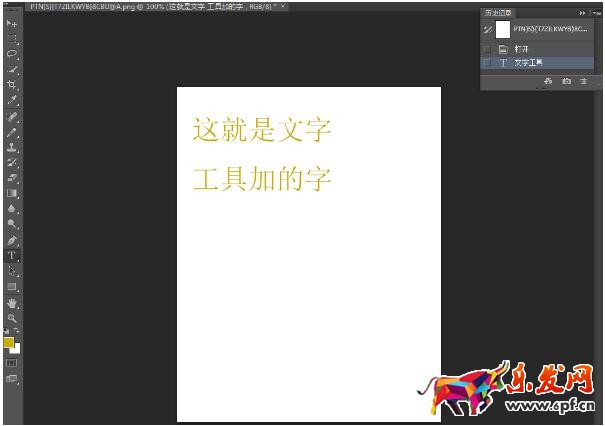
Task: Select the Zoom tool
Action: pyautogui.click(x=12, y=317)
